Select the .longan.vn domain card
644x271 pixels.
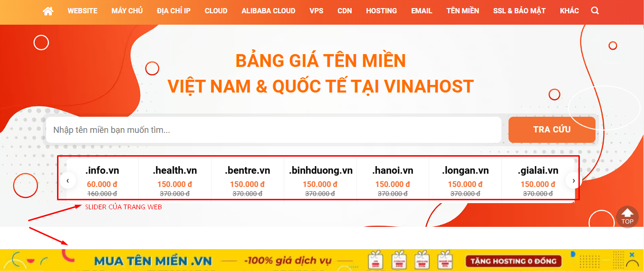(465, 180)
